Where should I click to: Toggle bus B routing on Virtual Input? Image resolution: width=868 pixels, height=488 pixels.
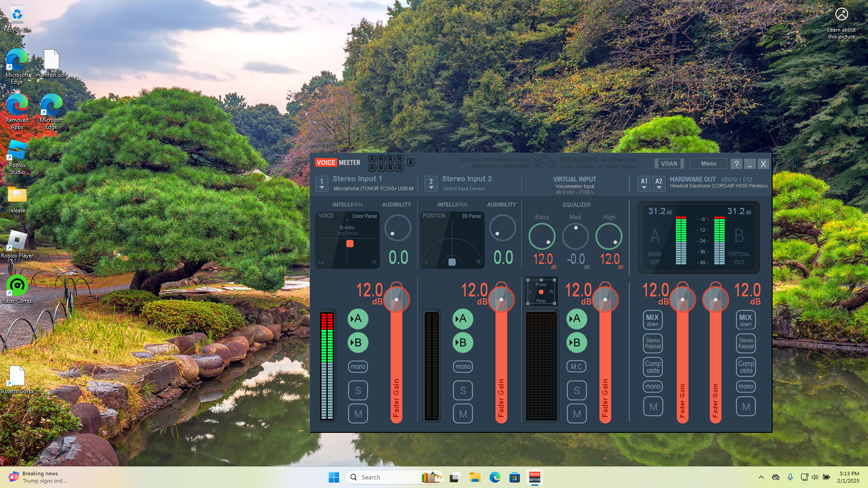coord(576,343)
